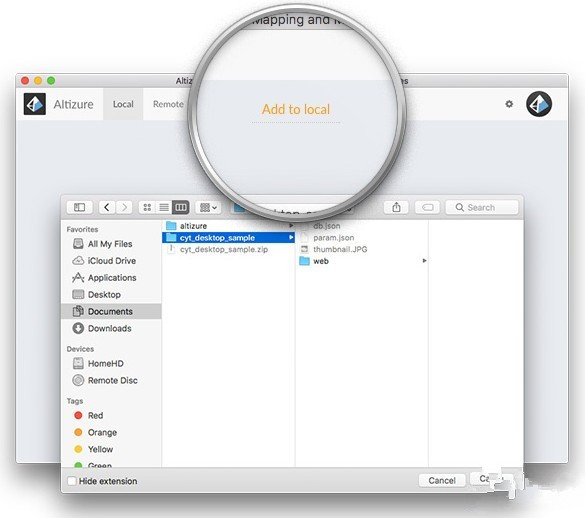Image resolution: width=585 pixels, height=518 pixels.
Task: Toggle the file dialog sidebar button
Action: pos(79,207)
